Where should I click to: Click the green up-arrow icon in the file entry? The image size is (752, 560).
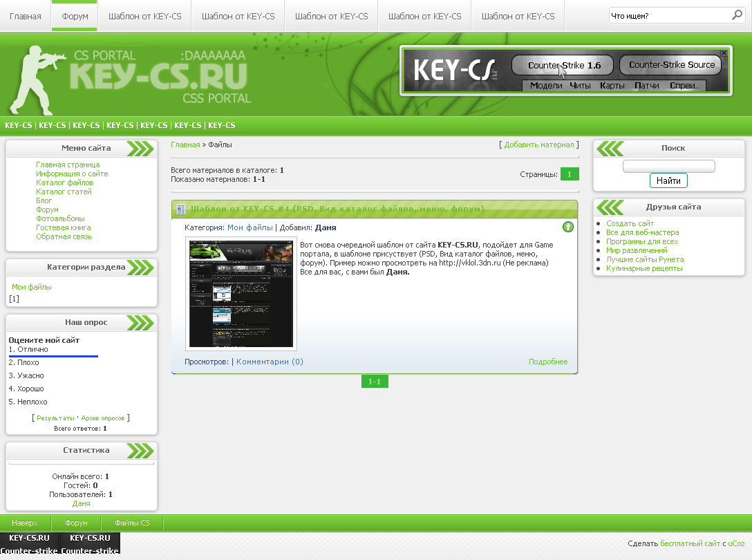(x=568, y=227)
